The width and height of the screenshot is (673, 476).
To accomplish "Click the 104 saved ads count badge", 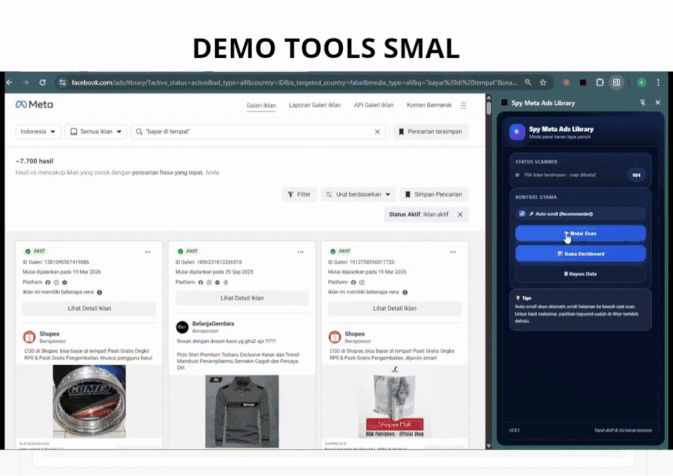I will click(x=637, y=175).
